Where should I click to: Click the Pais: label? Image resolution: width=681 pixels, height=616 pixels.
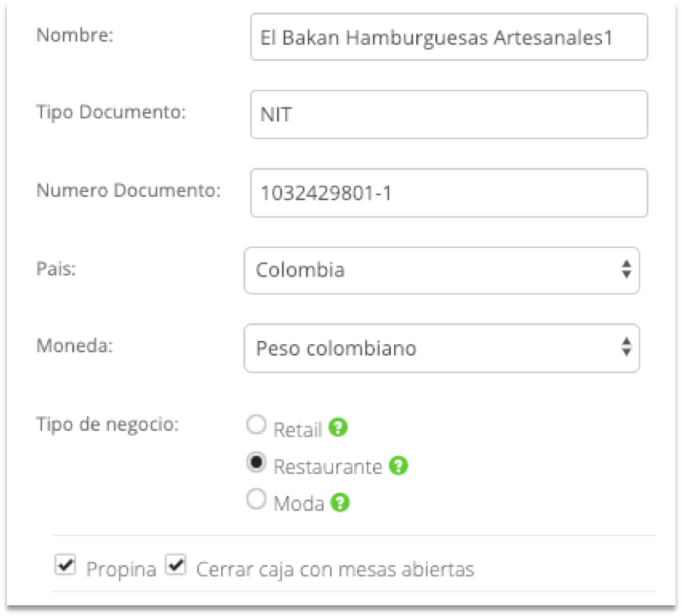pyautogui.click(x=56, y=269)
